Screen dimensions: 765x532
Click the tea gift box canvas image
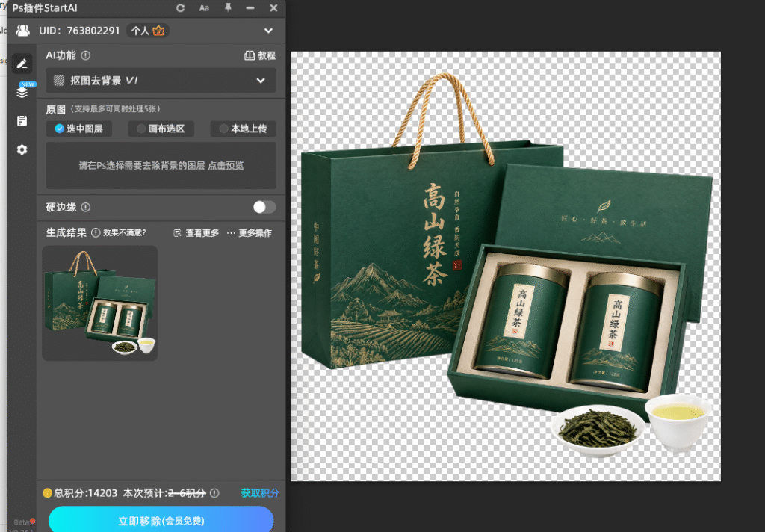click(506, 266)
